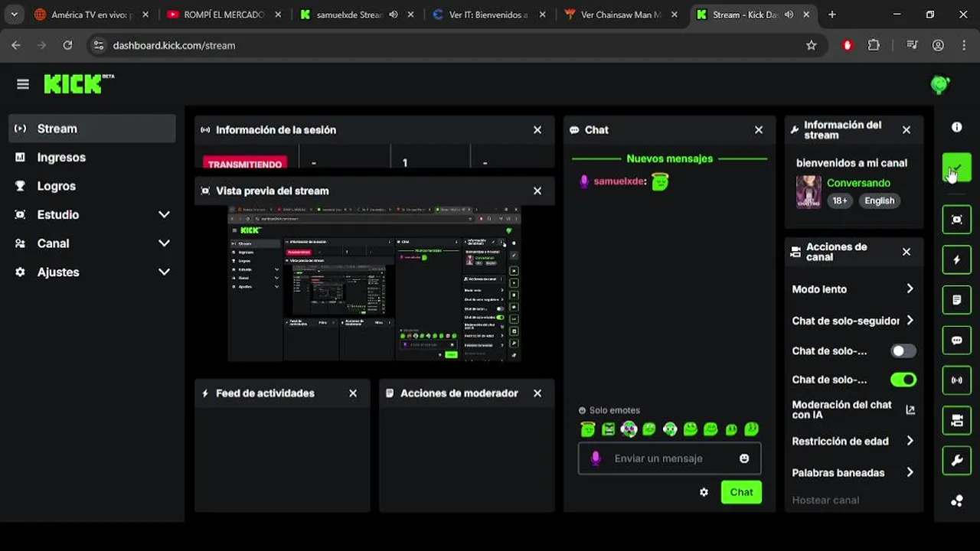Click purple microphone icon in message box
Viewport: 980px width, 551px height.
pyautogui.click(x=596, y=458)
